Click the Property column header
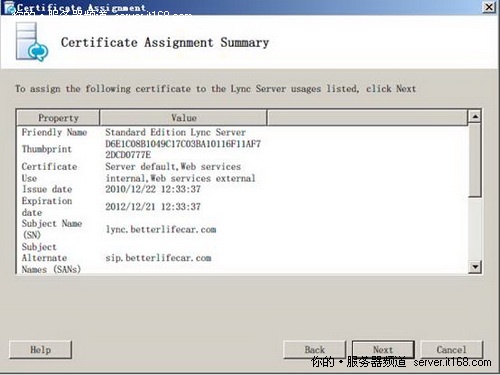The height and width of the screenshot is (375, 500). point(58,118)
